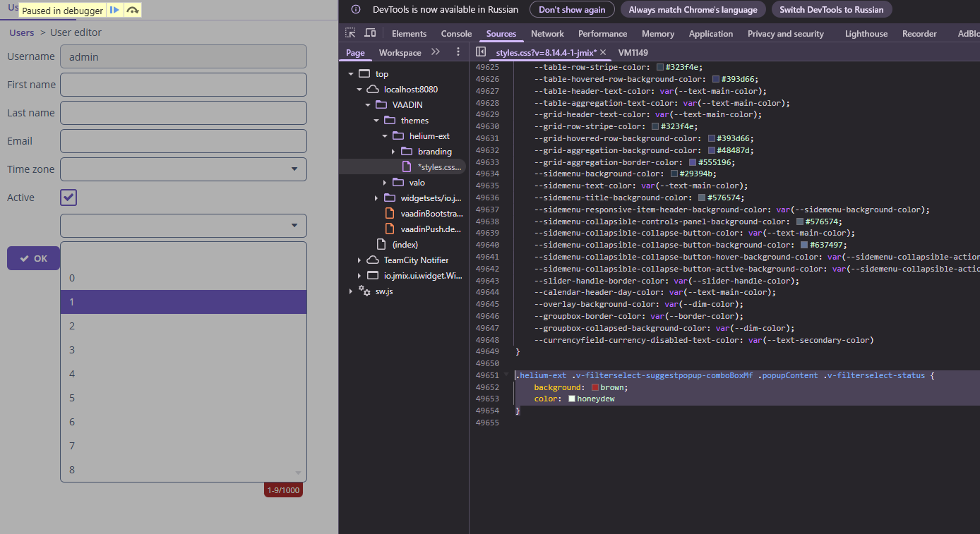The image size is (980, 534).
Task: Switch to the VM1149 editor tab
Action: pyautogui.click(x=633, y=53)
